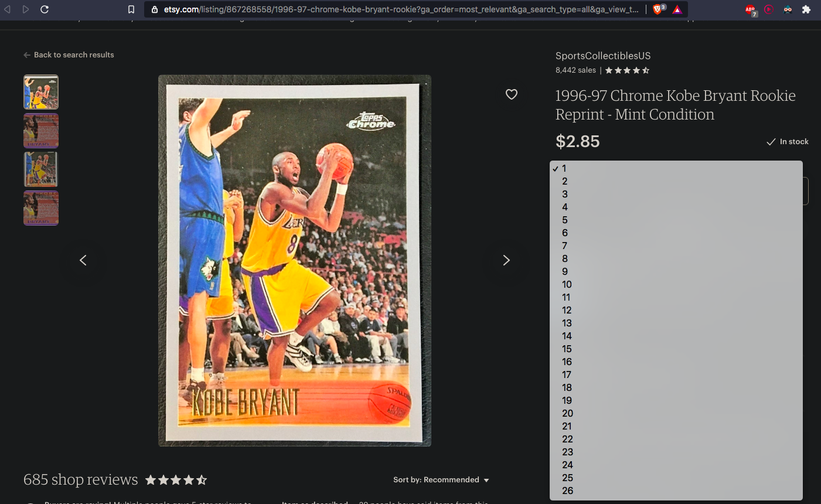The height and width of the screenshot is (504, 821).
Task: Set quantity to 22
Action: pos(676,439)
